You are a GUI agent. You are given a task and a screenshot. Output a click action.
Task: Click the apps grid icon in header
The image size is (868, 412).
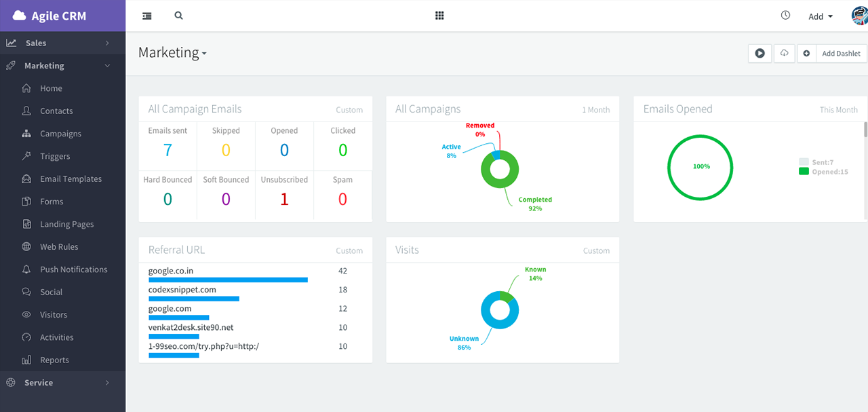pos(439,15)
